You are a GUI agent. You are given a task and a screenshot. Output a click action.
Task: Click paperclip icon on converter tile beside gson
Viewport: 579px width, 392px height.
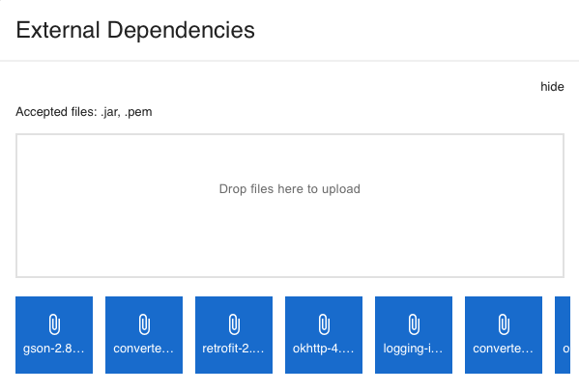(144, 324)
